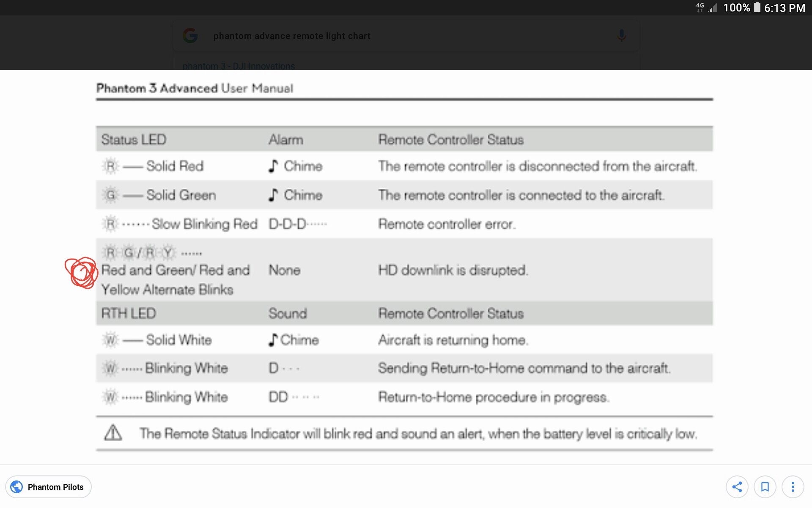Tap 'Solid Red' LED row label
The image size is (812, 508).
[175, 166]
